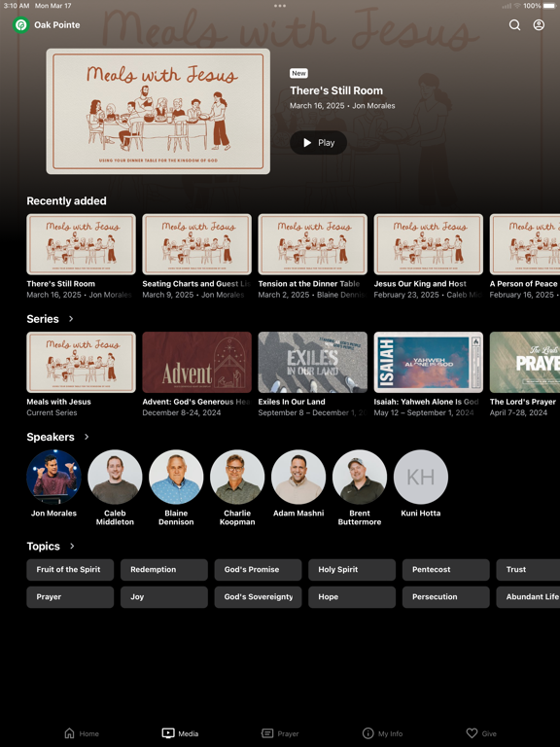Choose the God's Promise topic
This screenshot has height=747, width=560.
click(258, 570)
